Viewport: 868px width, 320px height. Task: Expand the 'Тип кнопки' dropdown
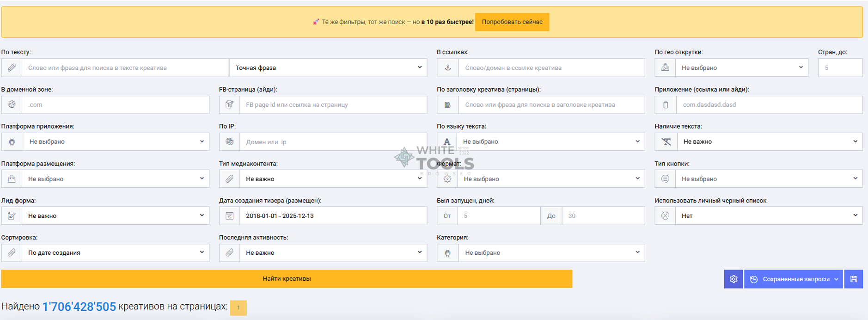click(x=769, y=179)
